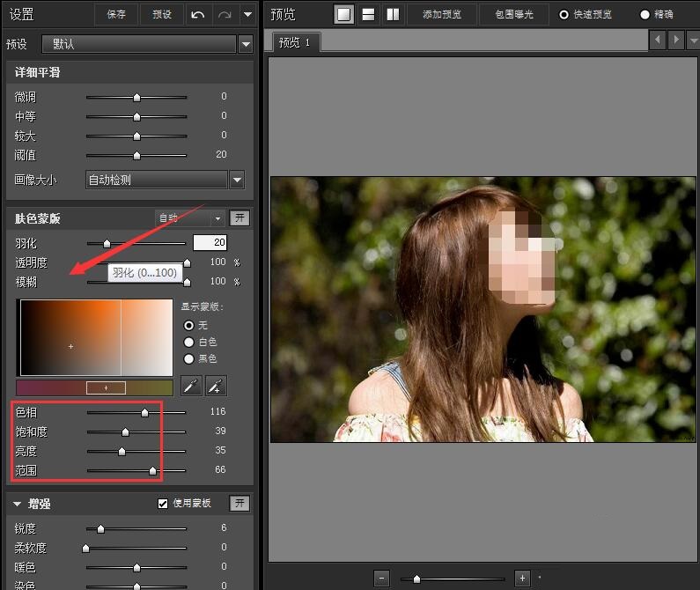Click the 羽化 value input field

pyautogui.click(x=210, y=242)
